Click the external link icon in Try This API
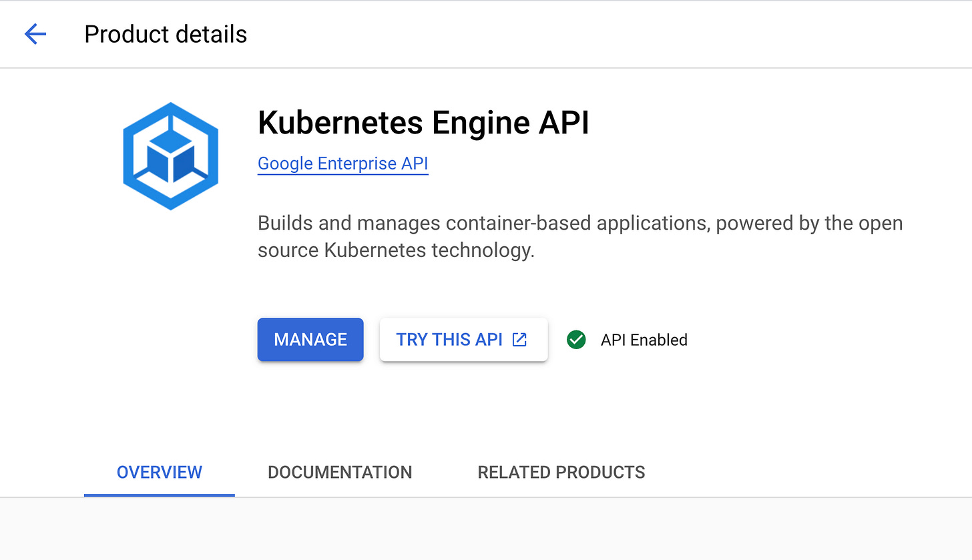This screenshot has width=972, height=560. (519, 340)
